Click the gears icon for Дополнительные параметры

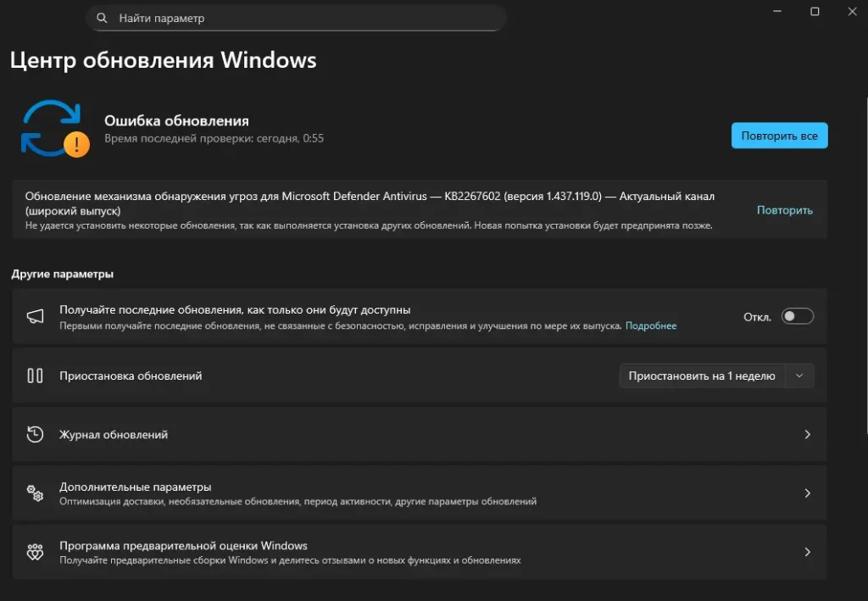(x=35, y=493)
